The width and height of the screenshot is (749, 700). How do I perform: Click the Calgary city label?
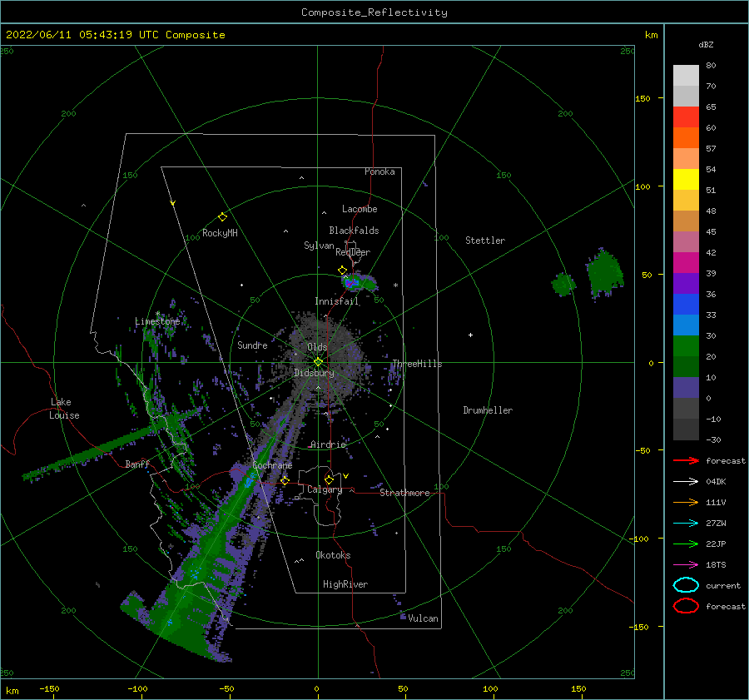click(x=325, y=489)
